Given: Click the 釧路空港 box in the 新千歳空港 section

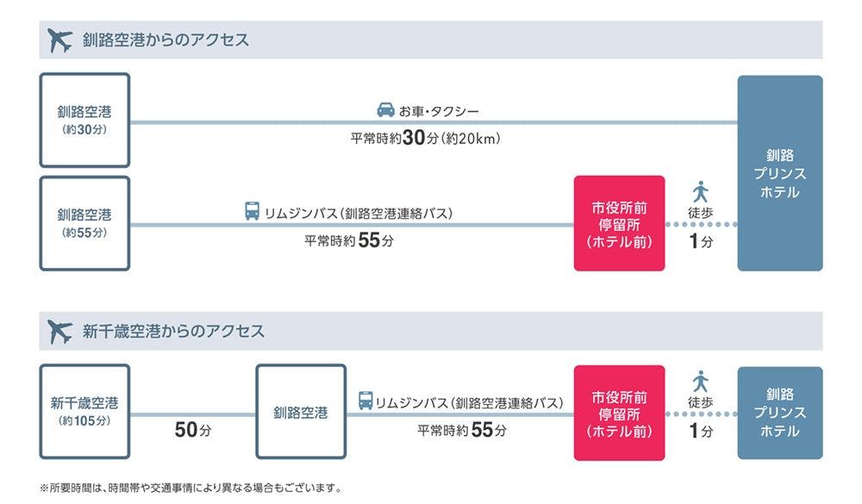Looking at the screenshot, I should [x=301, y=412].
